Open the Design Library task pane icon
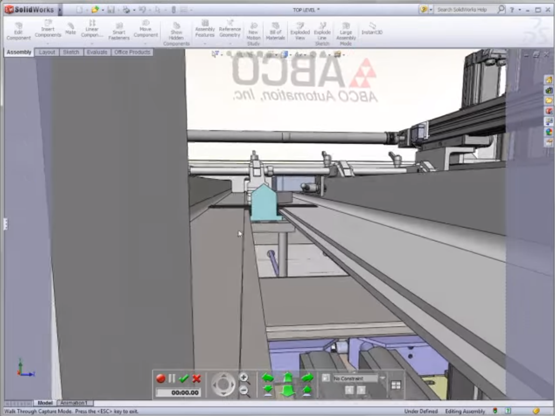 (x=549, y=91)
